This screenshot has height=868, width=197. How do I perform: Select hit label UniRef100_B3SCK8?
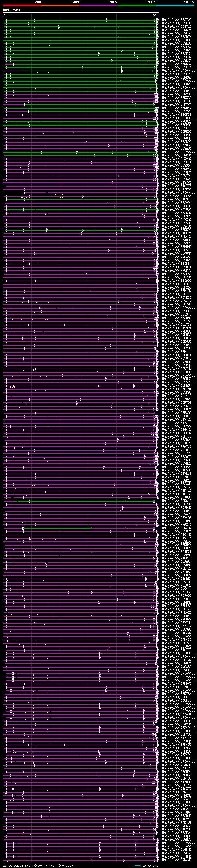pyautogui.click(x=177, y=128)
